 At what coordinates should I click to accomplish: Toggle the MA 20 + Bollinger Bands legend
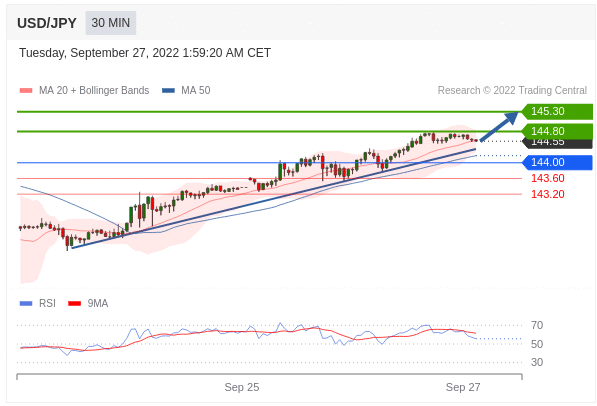coord(84,90)
